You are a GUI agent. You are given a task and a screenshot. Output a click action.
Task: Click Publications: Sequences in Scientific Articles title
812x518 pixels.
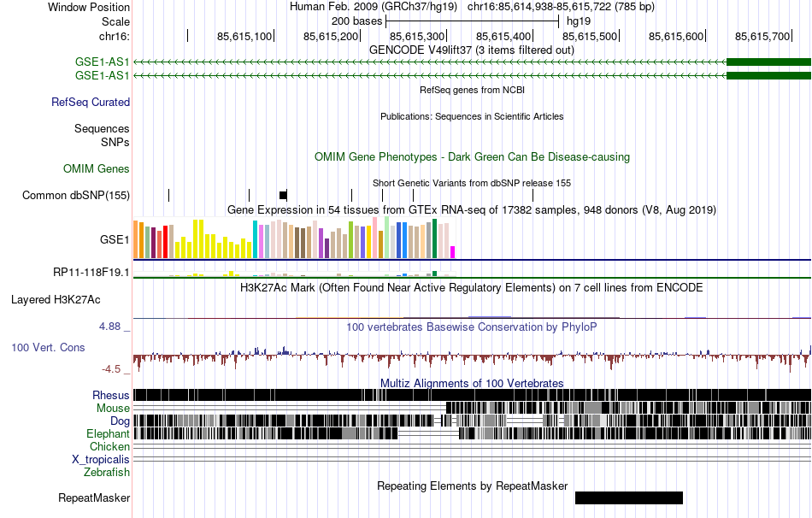coord(472,116)
